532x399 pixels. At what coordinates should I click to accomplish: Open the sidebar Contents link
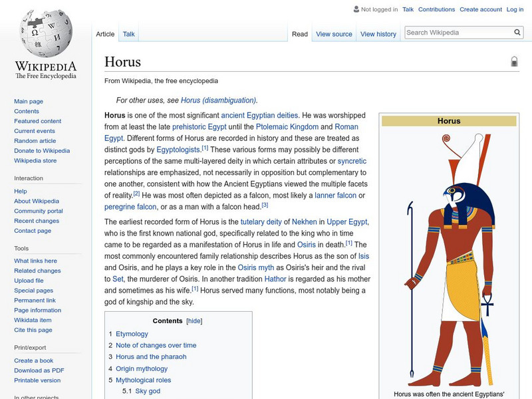(x=27, y=111)
